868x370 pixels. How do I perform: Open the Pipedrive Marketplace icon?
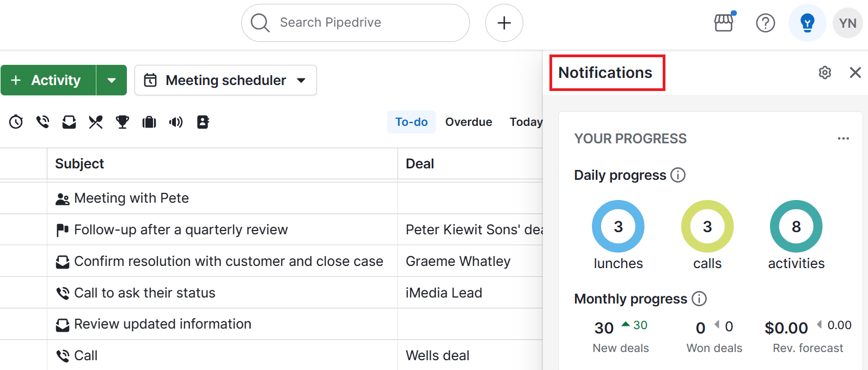(724, 23)
